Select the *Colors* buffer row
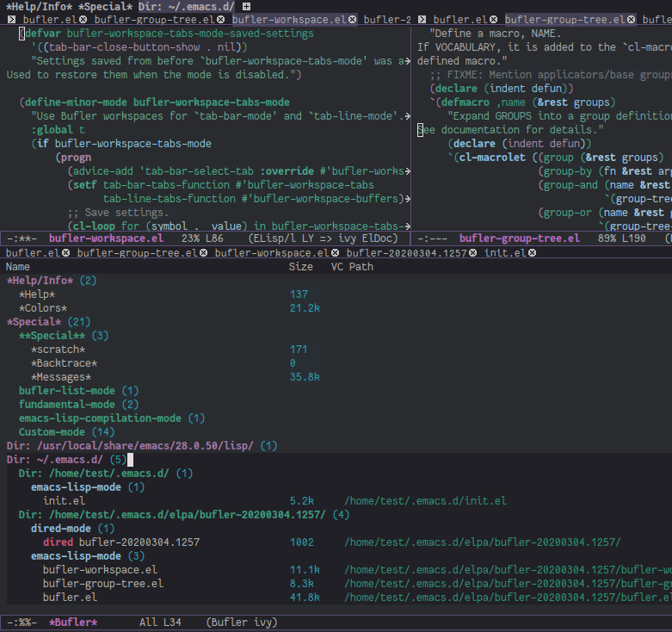 [43, 308]
